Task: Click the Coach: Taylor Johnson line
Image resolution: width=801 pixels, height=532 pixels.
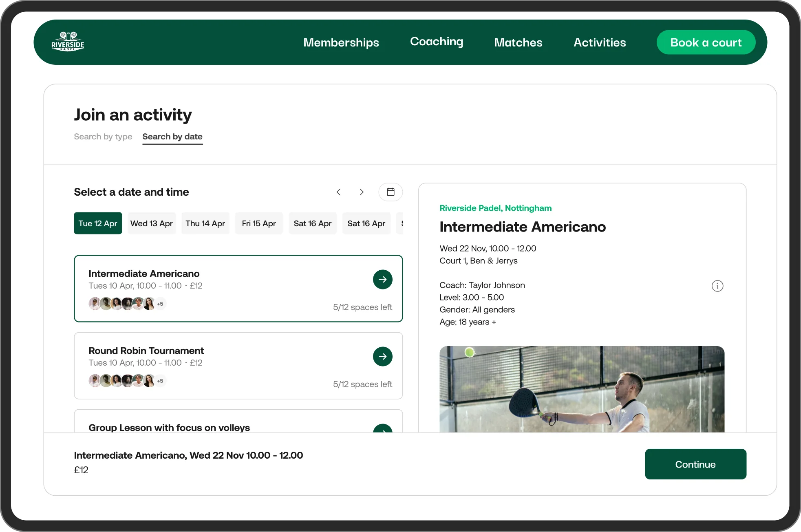Action: coord(482,285)
